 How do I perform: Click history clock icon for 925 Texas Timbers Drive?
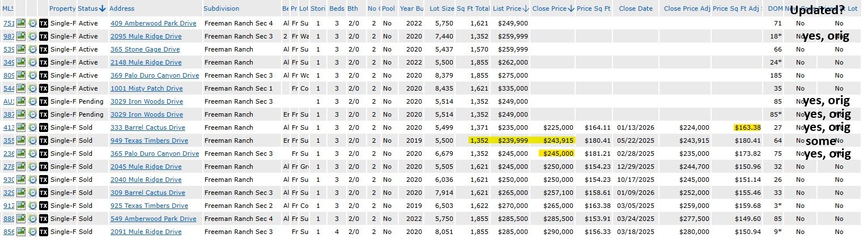tap(32, 206)
